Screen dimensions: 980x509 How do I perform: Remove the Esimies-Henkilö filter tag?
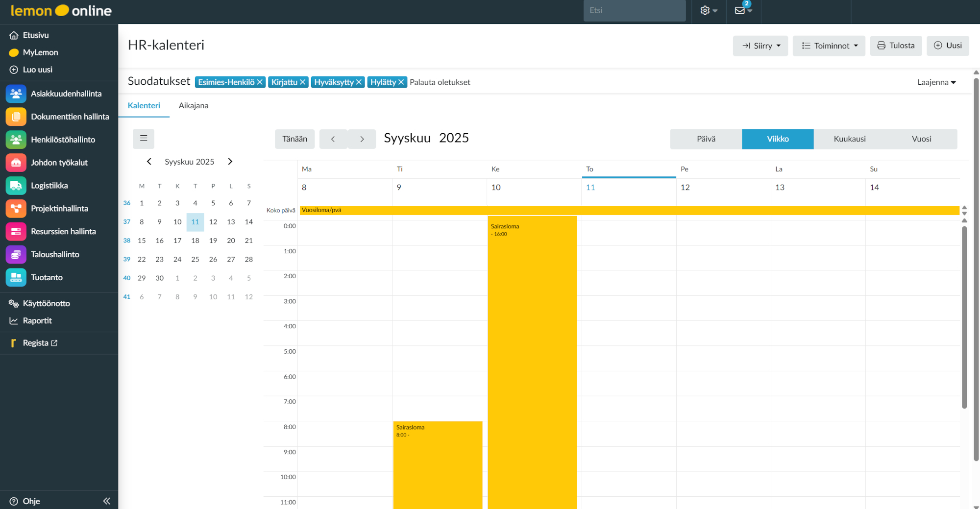(260, 82)
